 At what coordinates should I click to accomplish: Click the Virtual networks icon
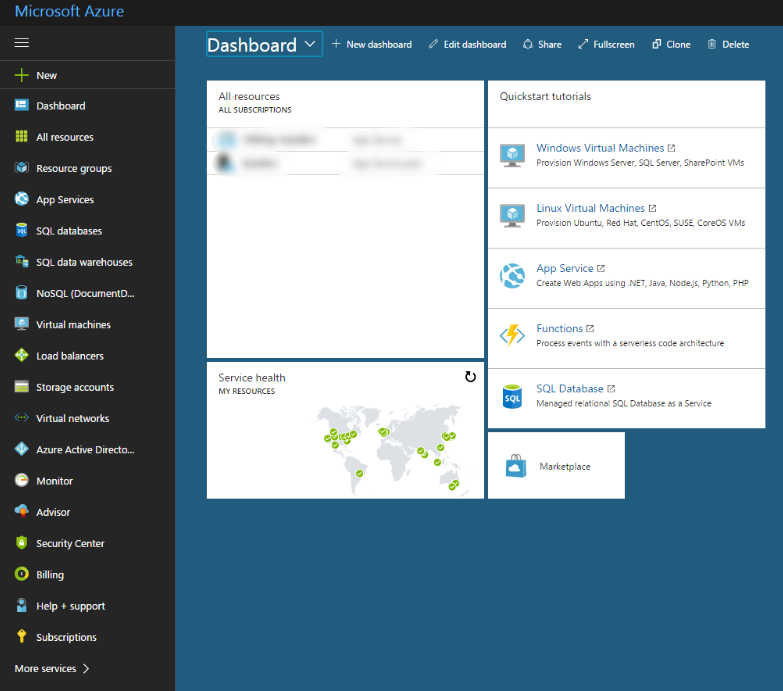pyautogui.click(x=21, y=418)
